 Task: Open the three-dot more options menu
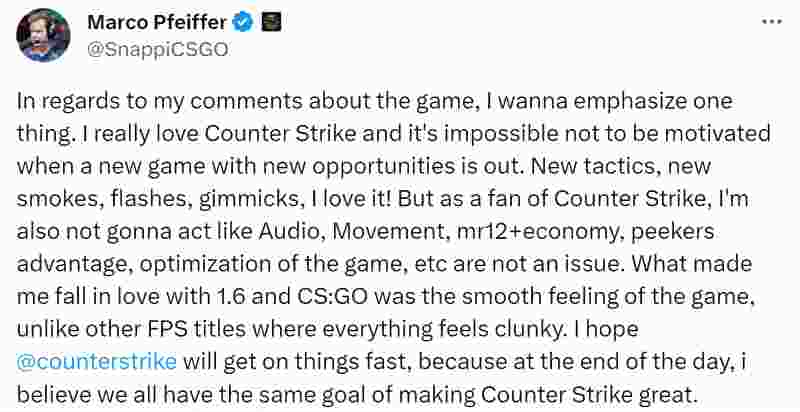click(x=771, y=21)
